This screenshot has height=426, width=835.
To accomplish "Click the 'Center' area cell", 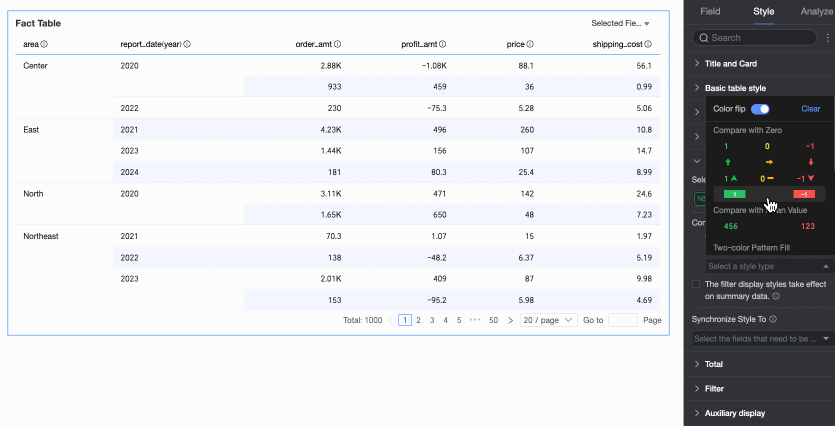I will 35,66.
